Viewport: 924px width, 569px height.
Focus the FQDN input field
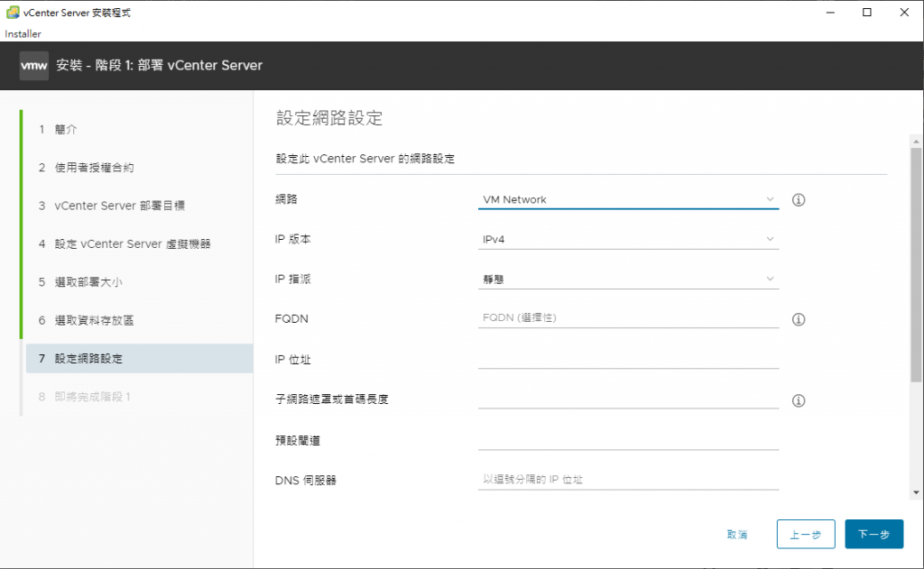point(628,318)
